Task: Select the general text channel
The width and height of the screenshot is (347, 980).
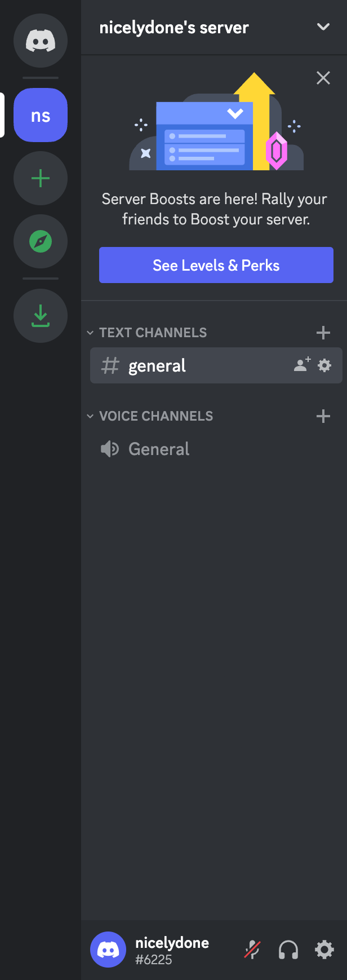Action: [x=157, y=365]
